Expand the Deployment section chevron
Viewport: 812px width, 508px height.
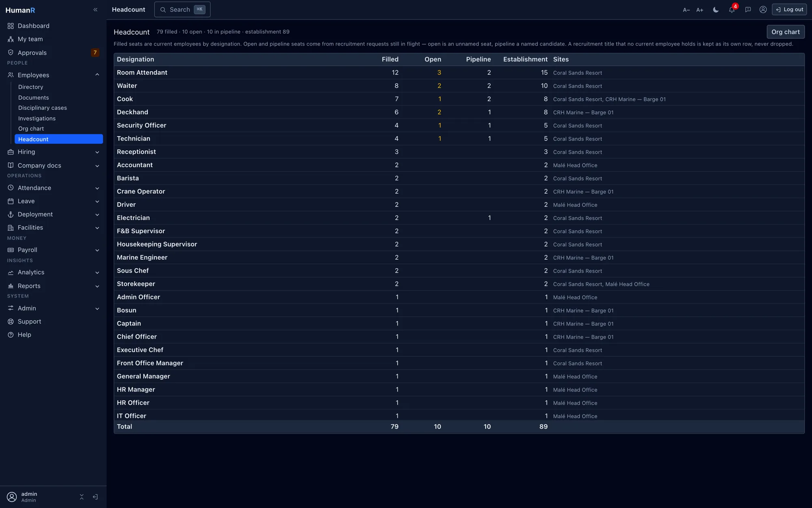97,215
